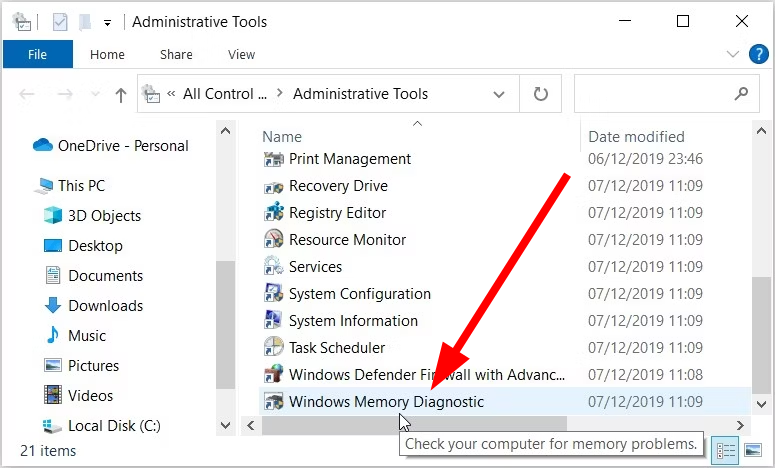Viewport: 775px width, 468px height.
Task: Click the Refresh button in address bar
Action: (541, 94)
